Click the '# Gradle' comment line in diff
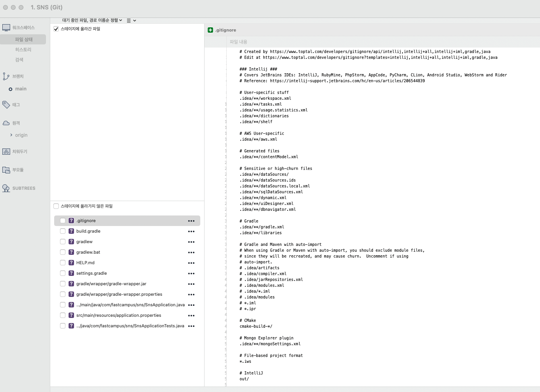 coord(249,221)
